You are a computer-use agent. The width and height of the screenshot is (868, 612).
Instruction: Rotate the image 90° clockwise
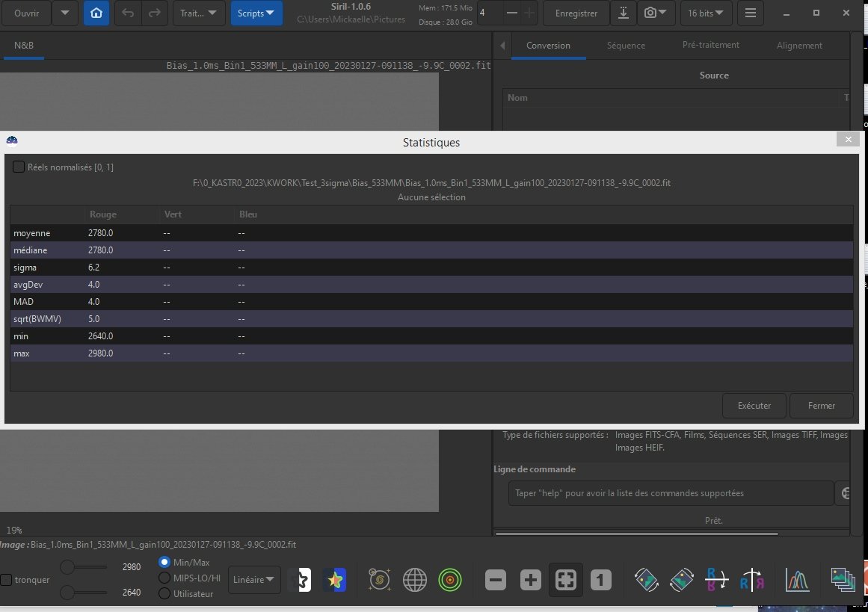click(x=681, y=580)
